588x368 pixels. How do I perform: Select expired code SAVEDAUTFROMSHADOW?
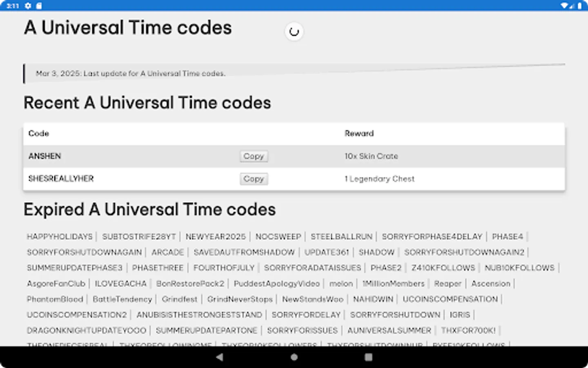244,252
